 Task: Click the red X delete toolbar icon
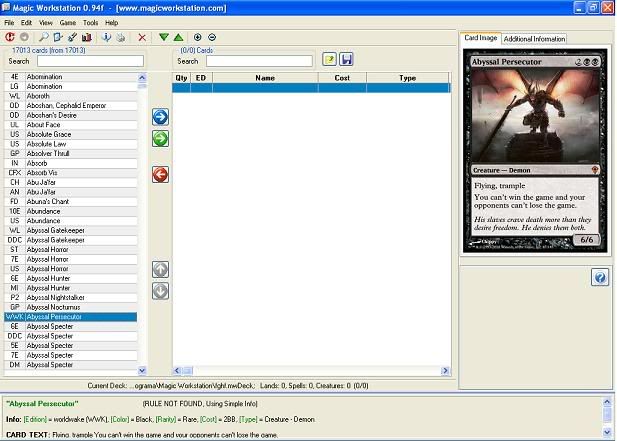142,37
